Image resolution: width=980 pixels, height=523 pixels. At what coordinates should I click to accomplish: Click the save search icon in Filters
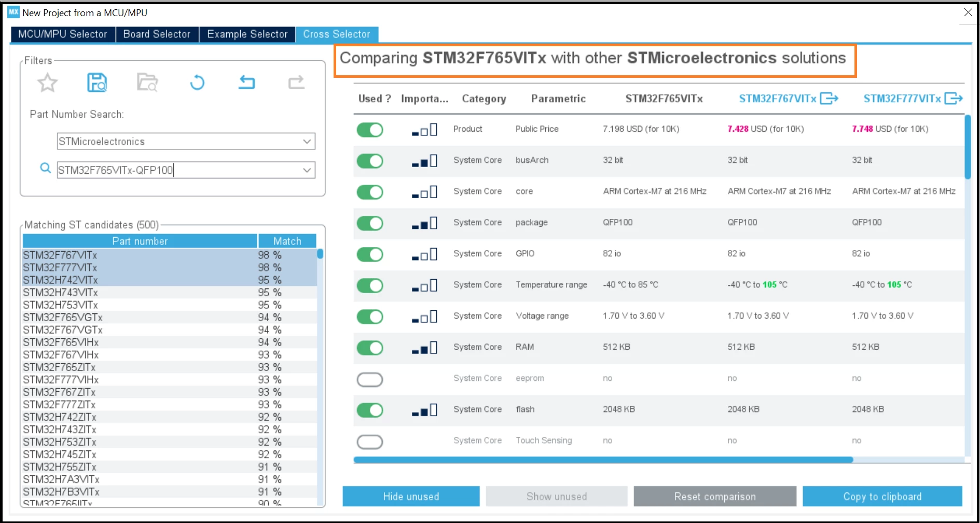click(97, 82)
